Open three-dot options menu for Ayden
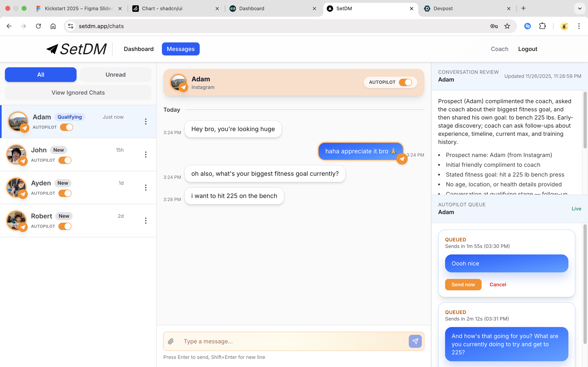This screenshot has height=367, width=588. (146, 188)
